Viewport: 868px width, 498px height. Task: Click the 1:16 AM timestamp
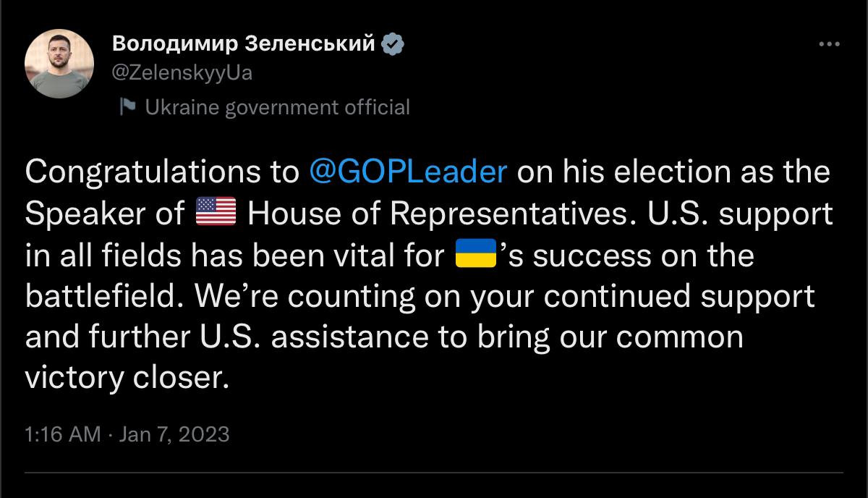(62, 434)
